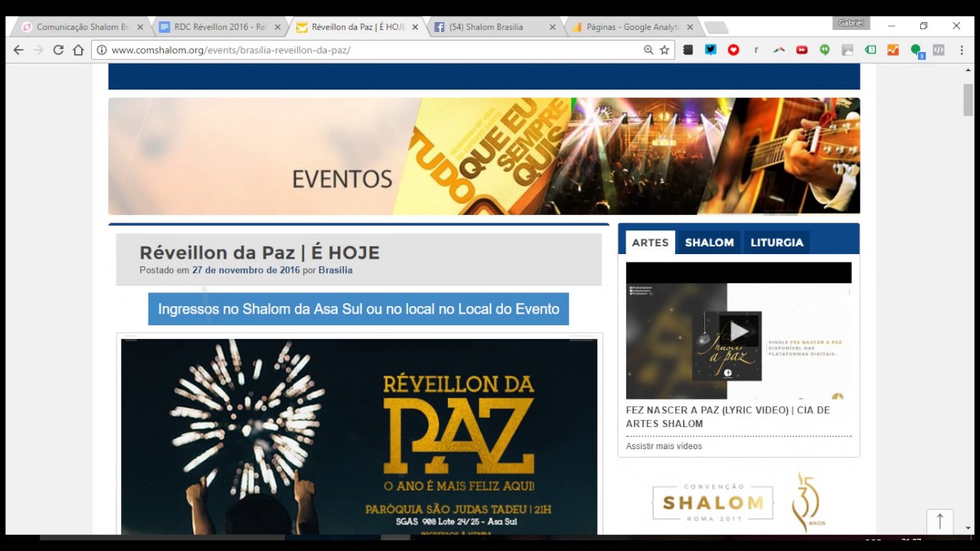Close the Comunicação Shalom tab
This screenshot has height=551, width=980.
(x=140, y=27)
